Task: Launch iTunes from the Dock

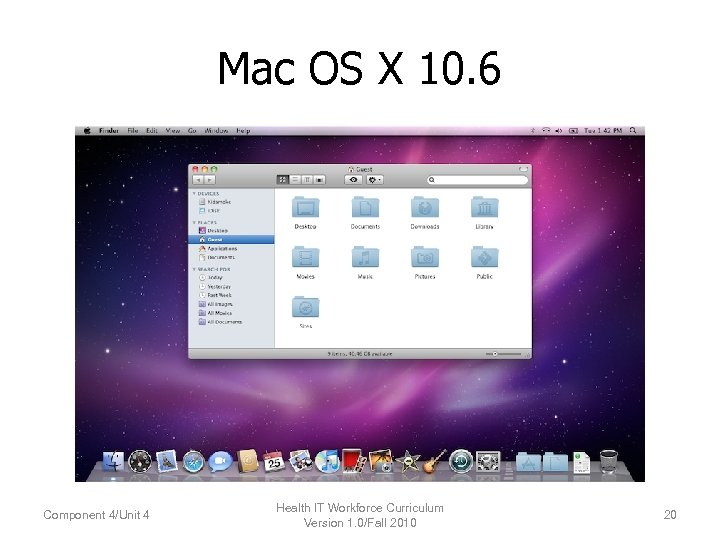Action: pos(327,461)
